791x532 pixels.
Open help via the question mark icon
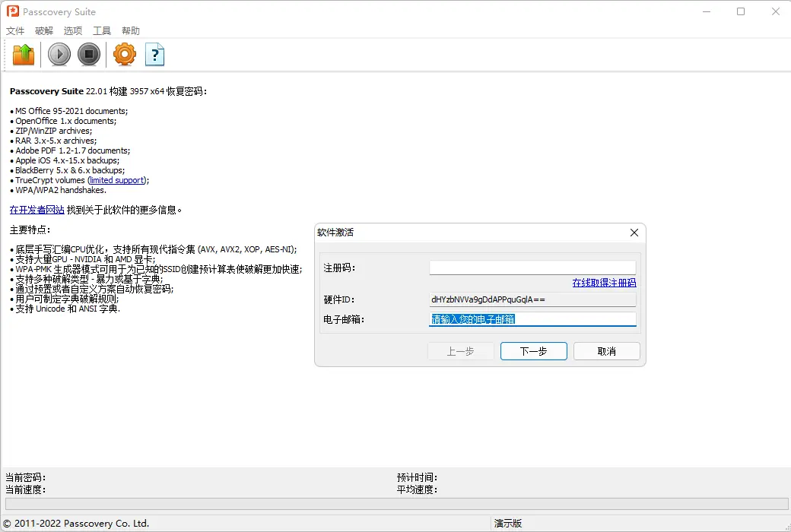[x=155, y=55]
